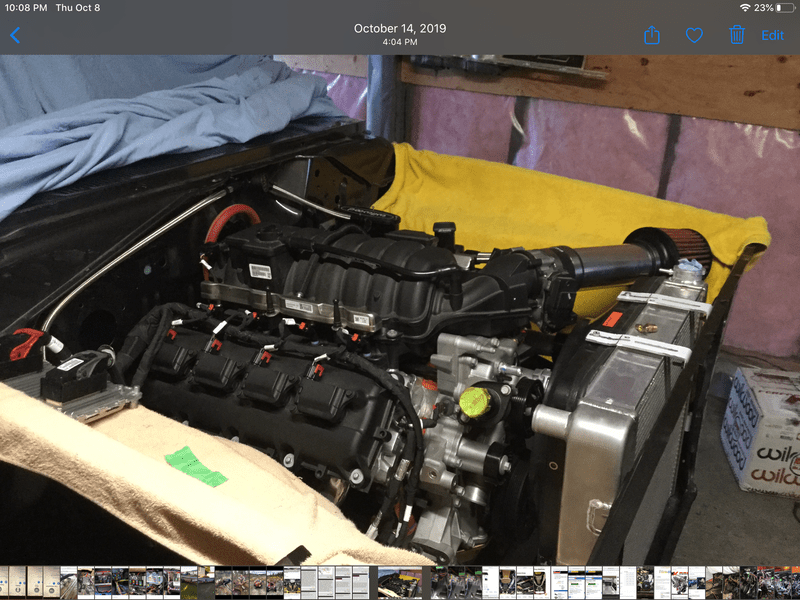Tap the October 14, 2019 date title
Image resolution: width=800 pixels, height=600 pixels.
(399, 28)
